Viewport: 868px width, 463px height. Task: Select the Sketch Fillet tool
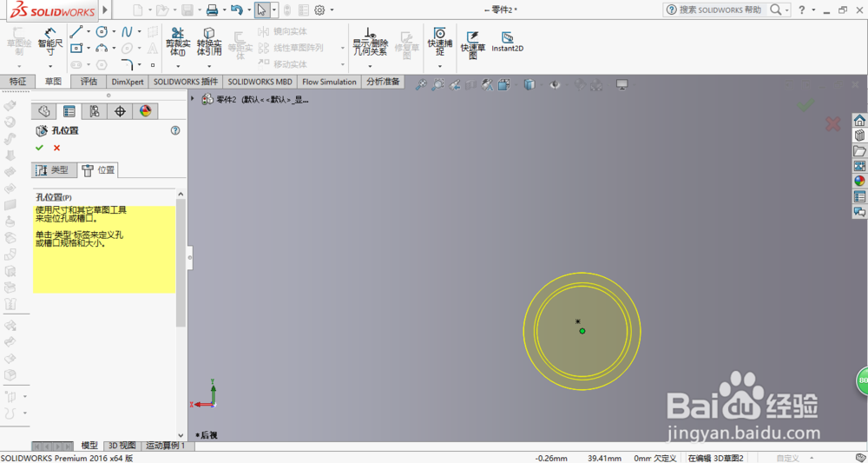(x=127, y=65)
